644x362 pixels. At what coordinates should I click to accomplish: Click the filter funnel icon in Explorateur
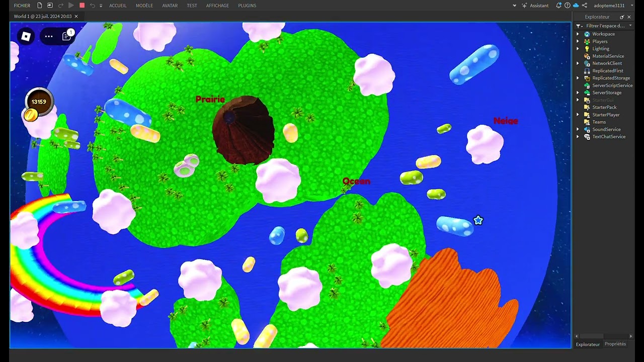579,26
